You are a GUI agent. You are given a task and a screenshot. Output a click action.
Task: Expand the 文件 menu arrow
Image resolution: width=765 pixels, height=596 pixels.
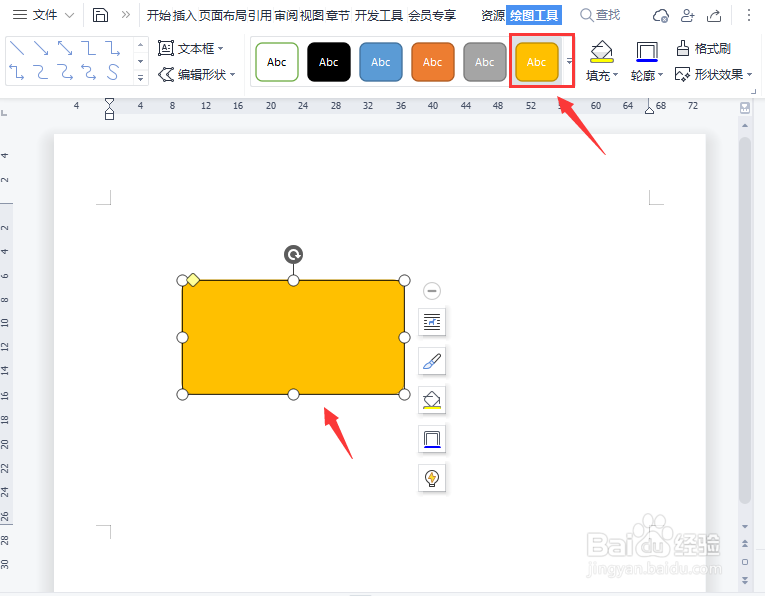coord(69,16)
